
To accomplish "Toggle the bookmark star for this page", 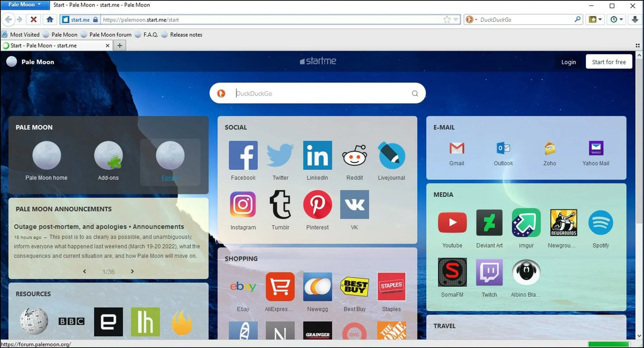I will 446,20.
